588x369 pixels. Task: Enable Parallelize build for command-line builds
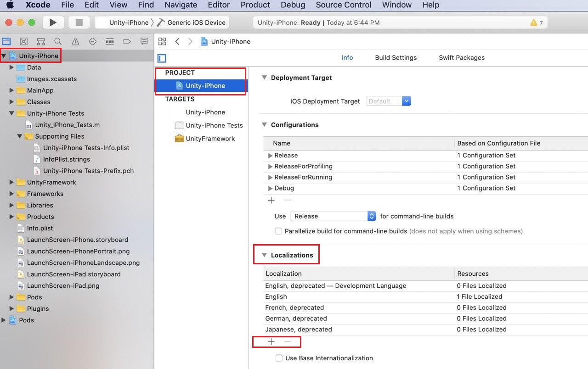[x=278, y=231]
